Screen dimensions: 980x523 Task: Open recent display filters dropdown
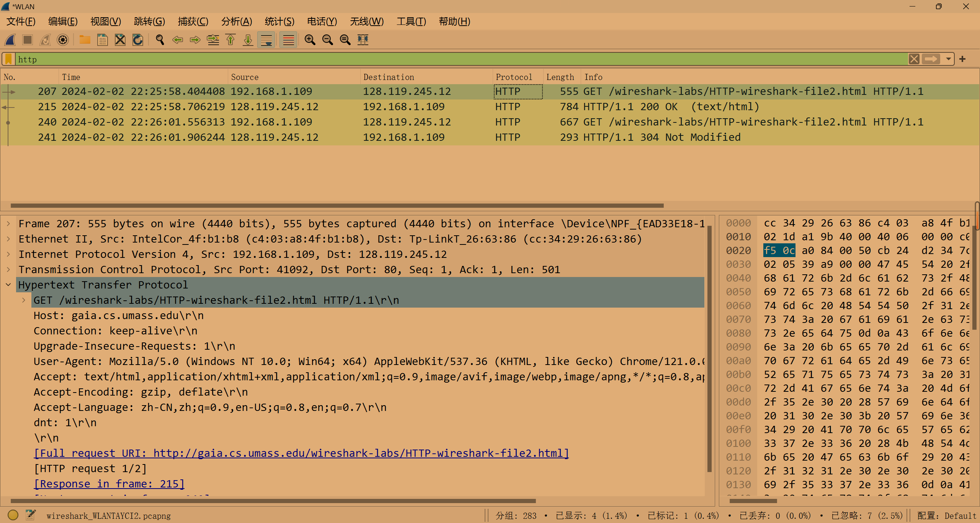(x=948, y=59)
